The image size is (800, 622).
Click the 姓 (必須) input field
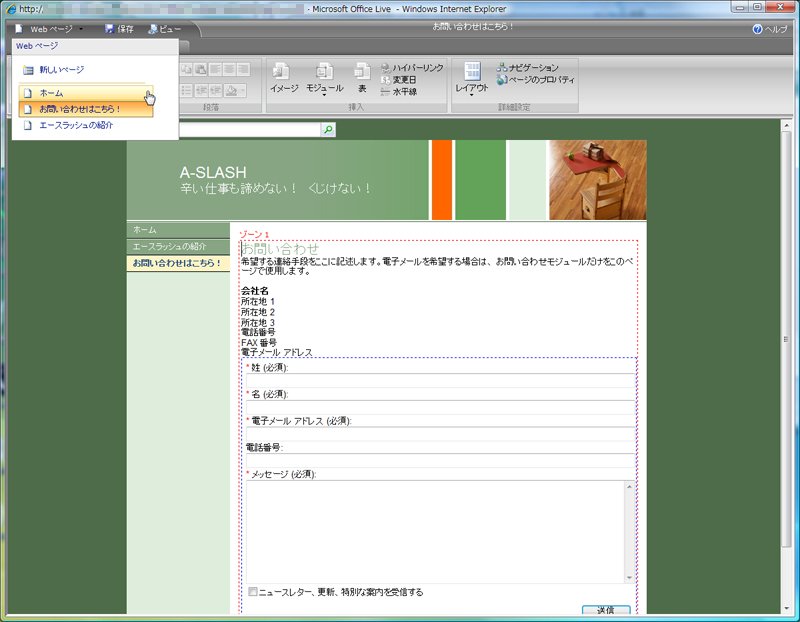440,381
